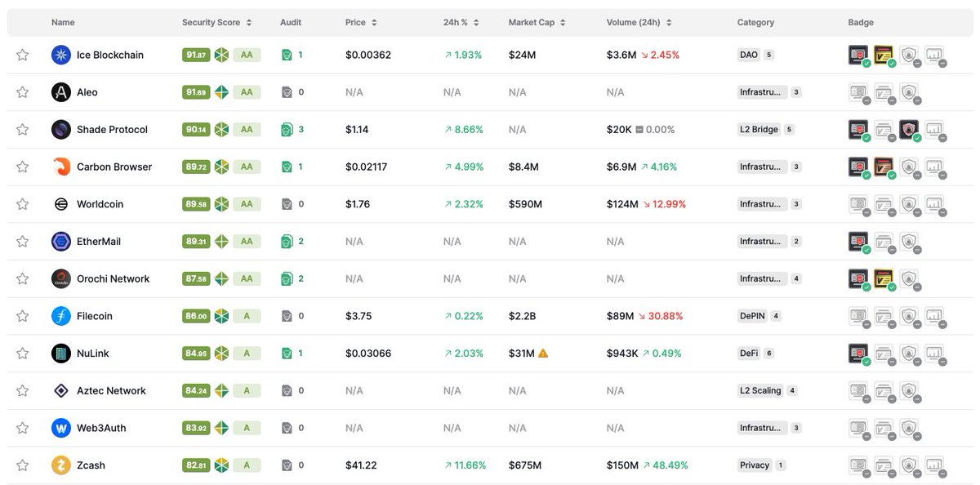Click the EtherMail logo icon

pyautogui.click(x=61, y=242)
